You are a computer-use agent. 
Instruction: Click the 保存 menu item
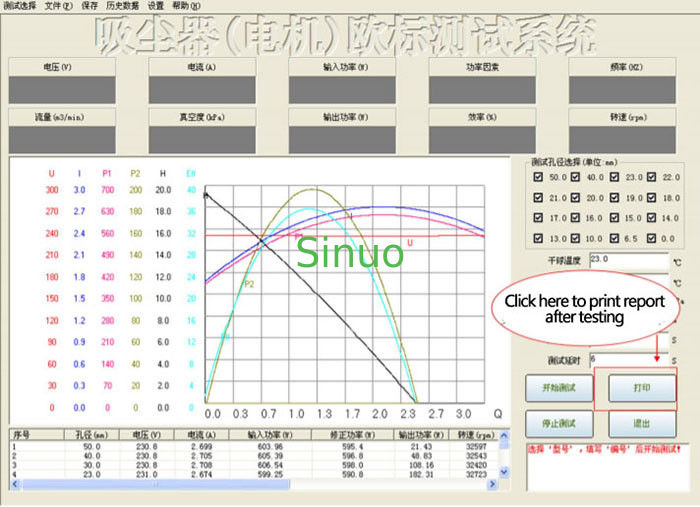[90, 6]
